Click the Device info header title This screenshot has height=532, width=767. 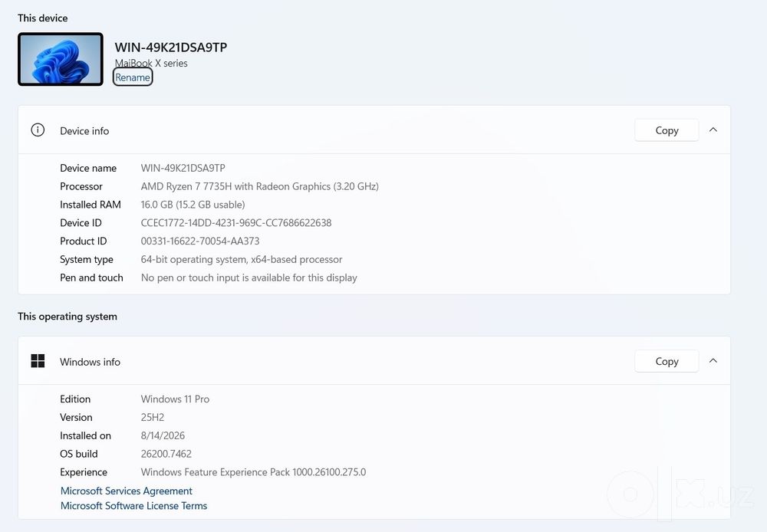tap(84, 130)
